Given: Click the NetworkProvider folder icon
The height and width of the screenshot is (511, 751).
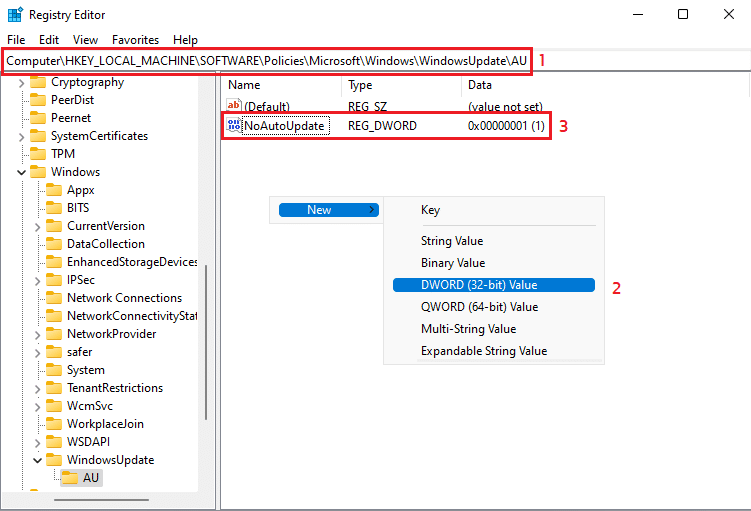Looking at the screenshot, I should point(54,334).
